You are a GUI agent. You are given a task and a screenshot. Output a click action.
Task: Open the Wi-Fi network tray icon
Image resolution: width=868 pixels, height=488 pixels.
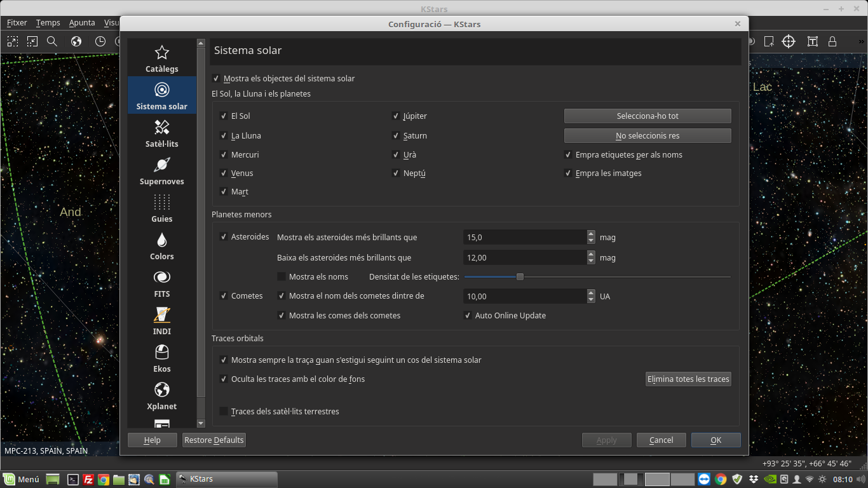810,479
